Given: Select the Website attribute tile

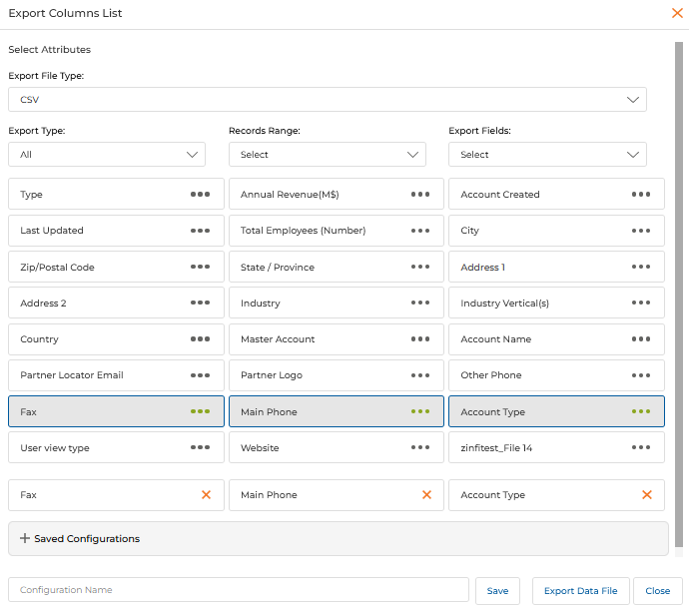Looking at the screenshot, I should [337, 447].
